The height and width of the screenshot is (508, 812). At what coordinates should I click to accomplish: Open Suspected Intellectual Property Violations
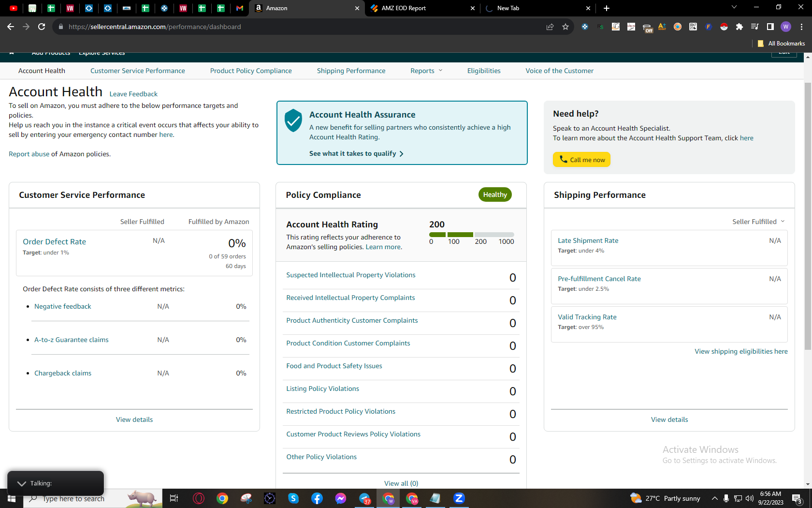(351, 275)
